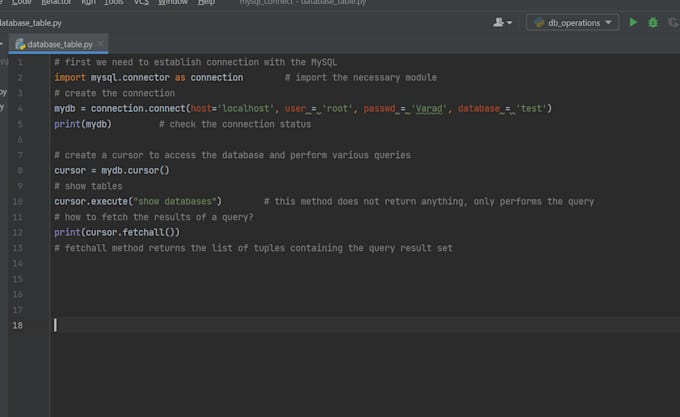The width and height of the screenshot is (680, 417).
Task: Open the Window menu
Action: 173,3
